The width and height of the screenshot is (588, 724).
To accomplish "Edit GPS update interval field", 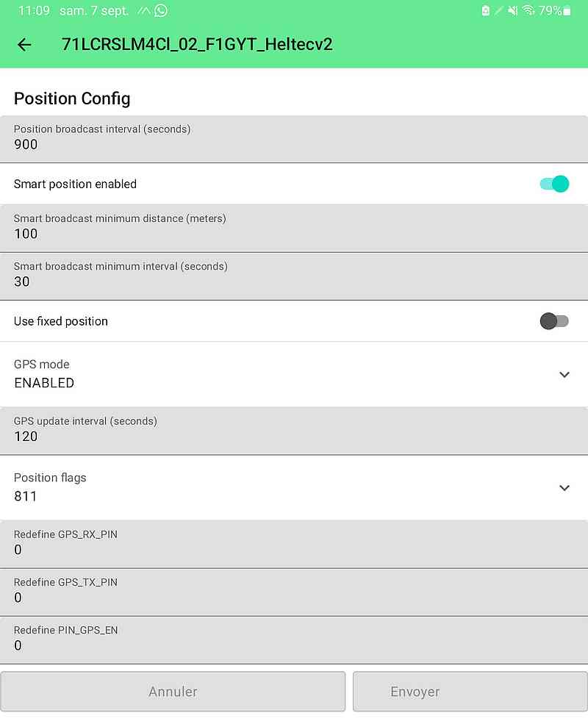I will (x=294, y=431).
